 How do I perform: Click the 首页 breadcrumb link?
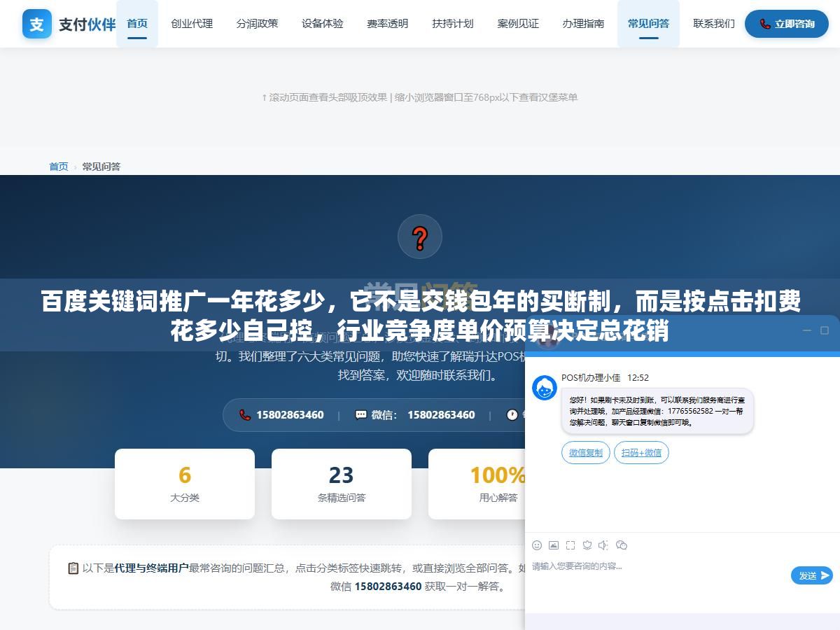[x=59, y=167]
